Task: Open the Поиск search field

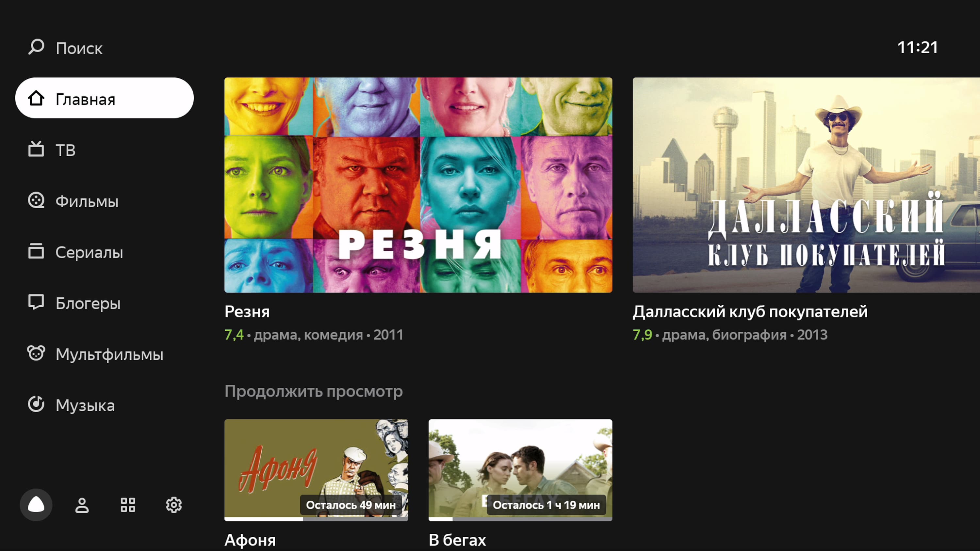Action: (x=79, y=48)
